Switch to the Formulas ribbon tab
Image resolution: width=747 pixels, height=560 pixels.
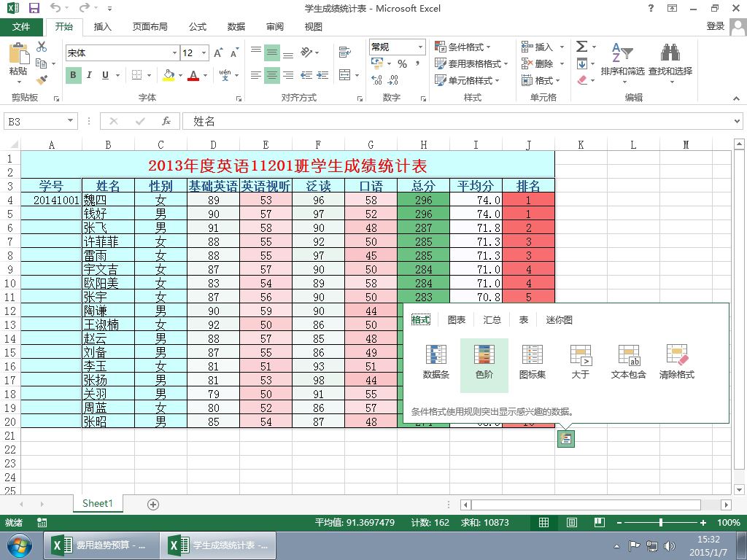(x=198, y=27)
